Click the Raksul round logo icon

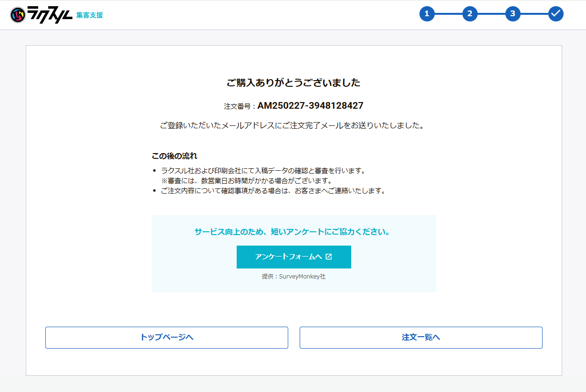[x=18, y=15]
